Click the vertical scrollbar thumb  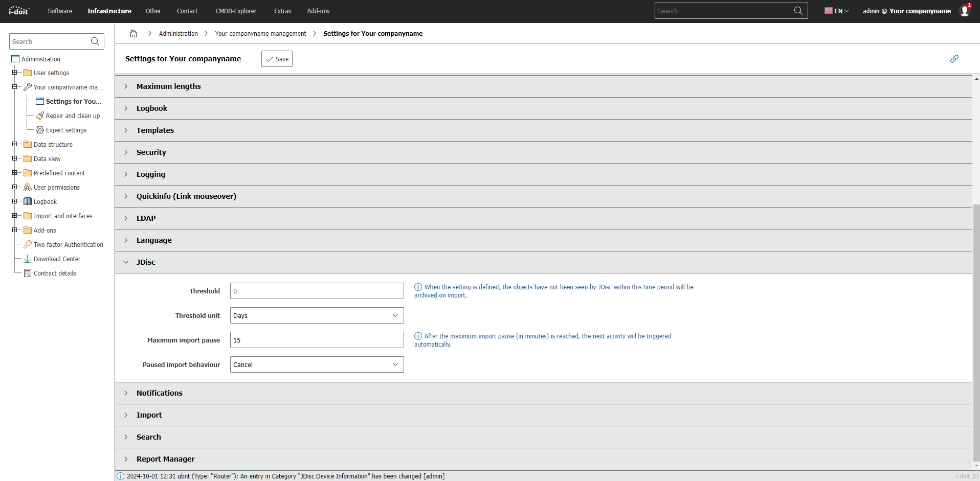pyautogui.click(x=976, y=332)
